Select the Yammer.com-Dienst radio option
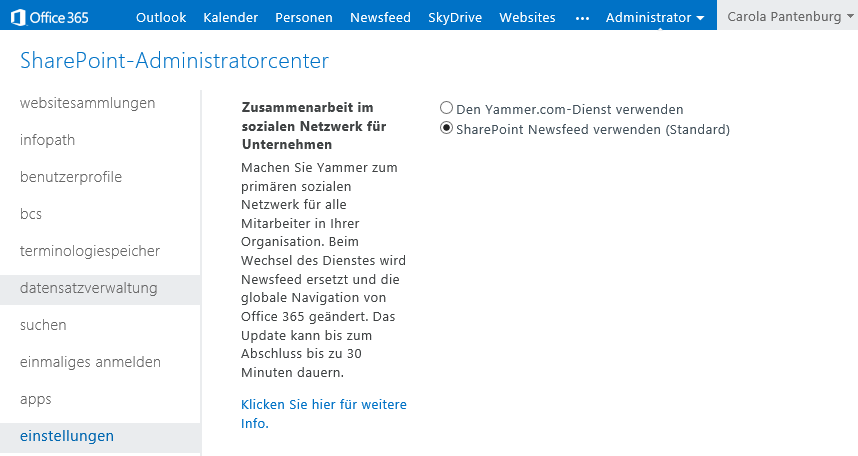858x456 pixels. (x=447, y=108)
